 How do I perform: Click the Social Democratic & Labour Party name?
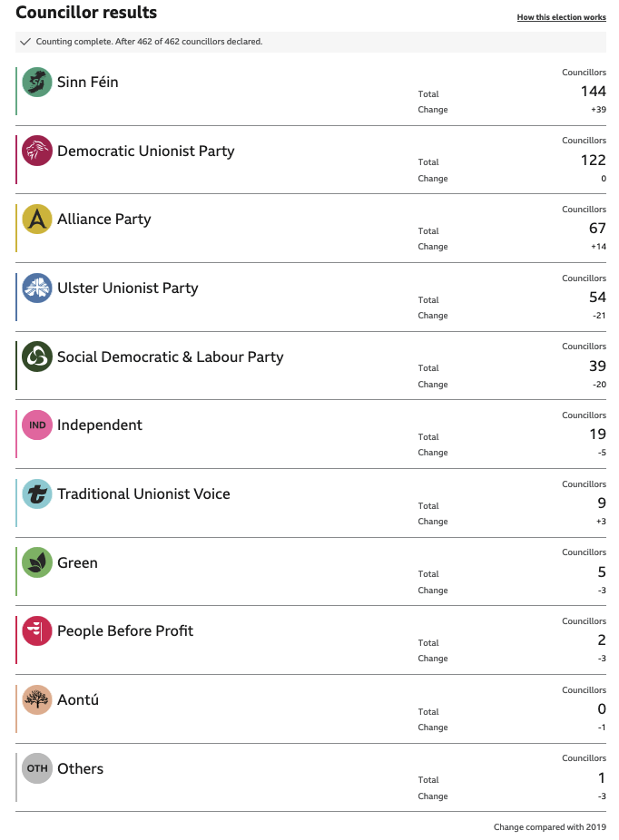[x=171, y=357]
